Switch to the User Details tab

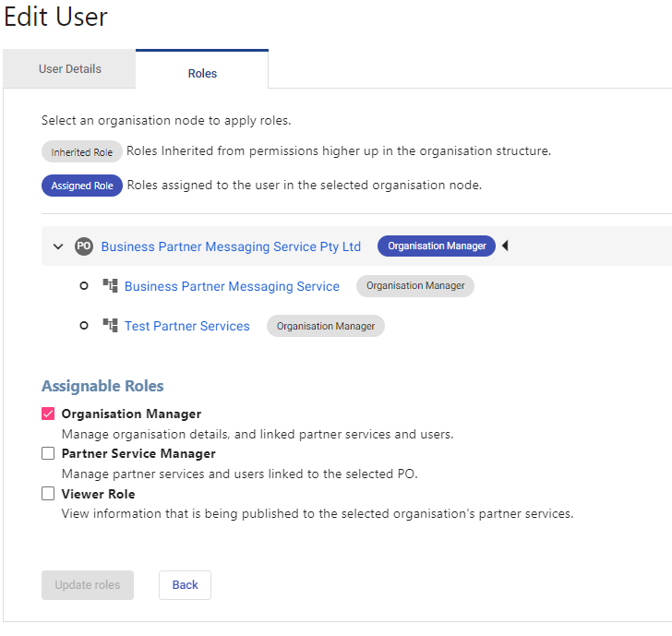(x=69, y=69)
